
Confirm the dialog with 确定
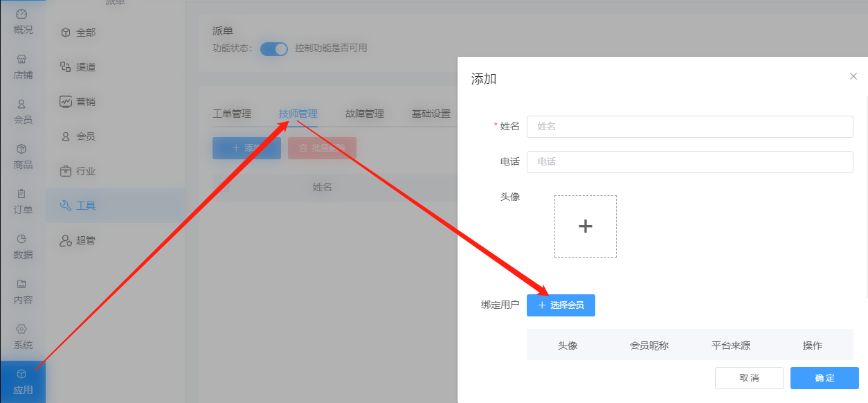(824, 378)
